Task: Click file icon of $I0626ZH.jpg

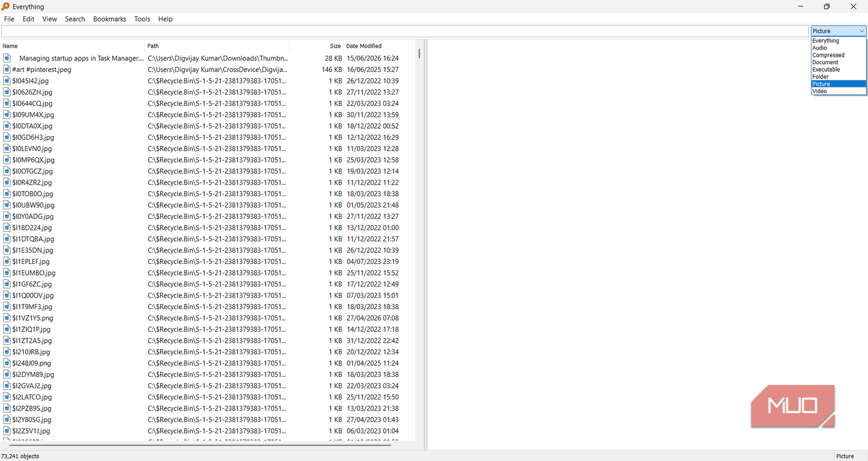Action: point(7,92)
